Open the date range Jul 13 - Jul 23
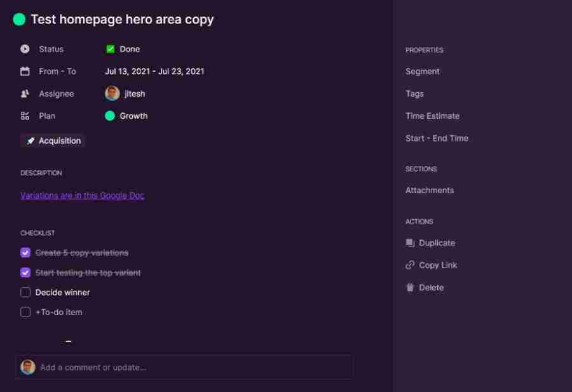572x392 pixels. [x=154, y=71]
